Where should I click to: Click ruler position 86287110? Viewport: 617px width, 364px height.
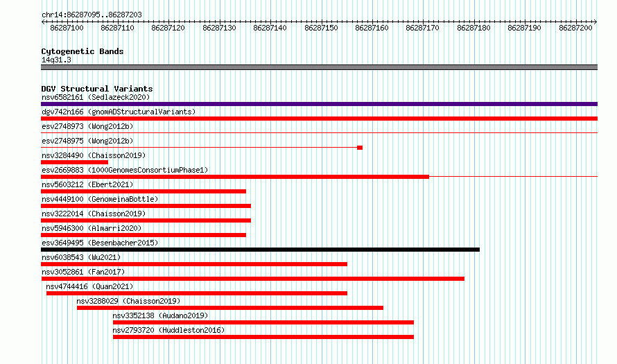117,28
